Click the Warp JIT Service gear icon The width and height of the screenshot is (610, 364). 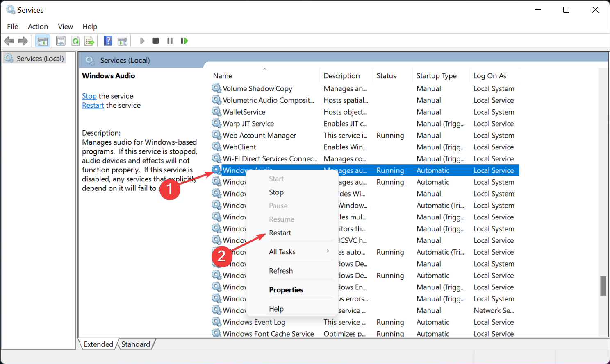(x=216, y=123)
